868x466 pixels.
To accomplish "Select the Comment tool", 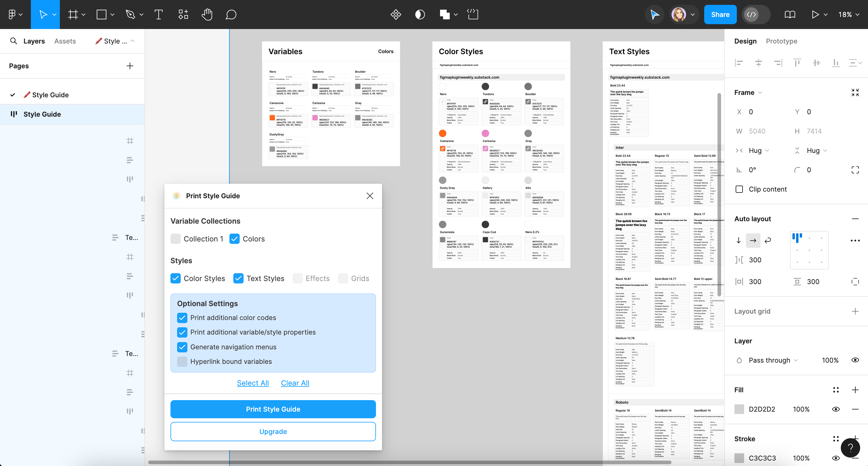I will (x=231, y=15).
